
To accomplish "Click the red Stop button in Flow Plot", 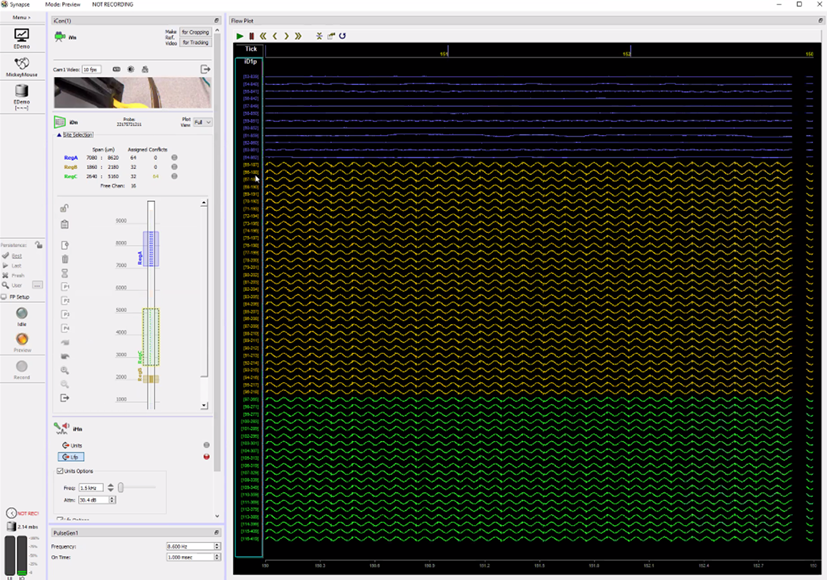I will [x=252, y=35].
